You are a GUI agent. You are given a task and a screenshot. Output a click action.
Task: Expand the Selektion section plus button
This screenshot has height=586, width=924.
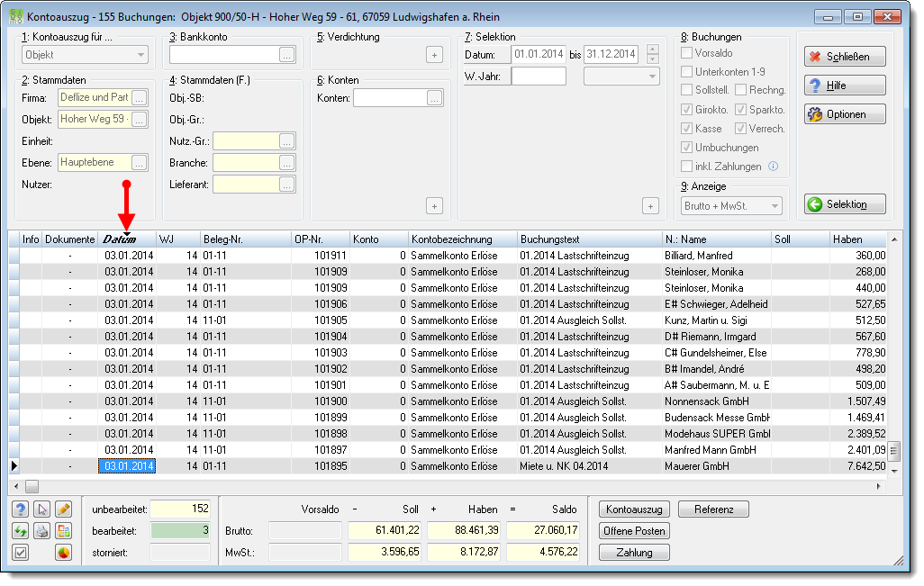[x=650, y=206]
